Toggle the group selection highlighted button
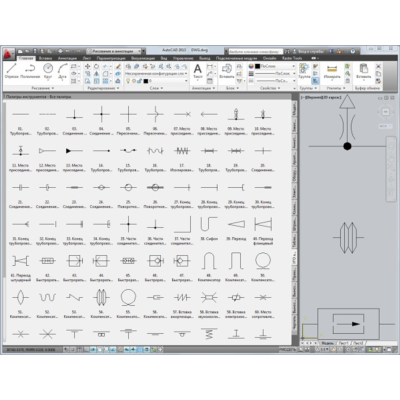Viewport: 400px width, 400px height. point(315,81)
